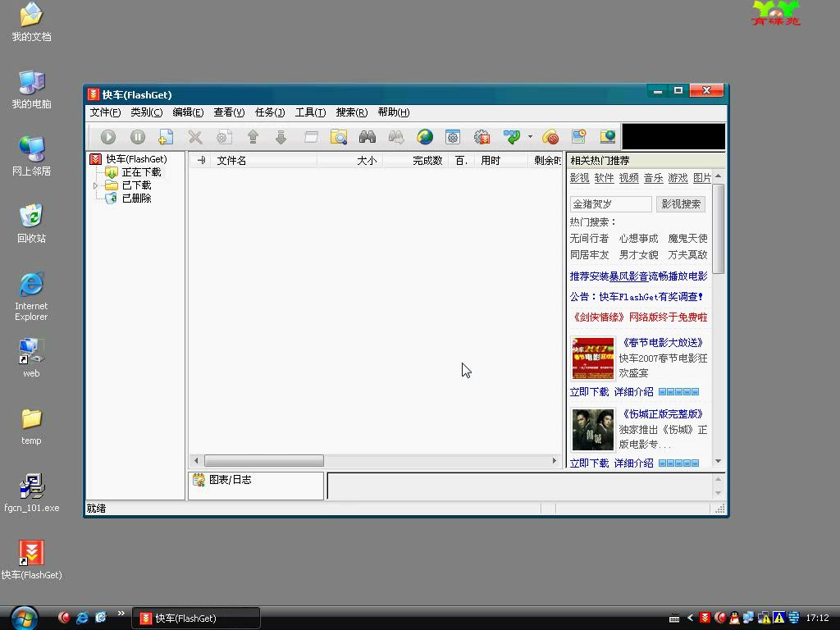Viewport: 840px width, 630px height.
Task: Open the 查看(V) menu
Action: (x=229, y=112)
